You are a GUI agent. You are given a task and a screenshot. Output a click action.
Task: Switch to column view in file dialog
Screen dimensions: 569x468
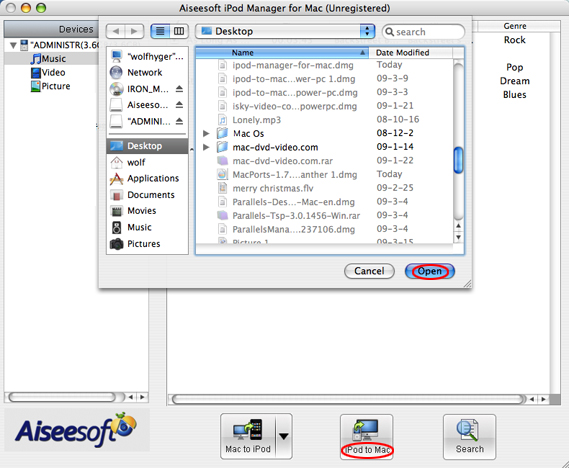click(179, 31)
